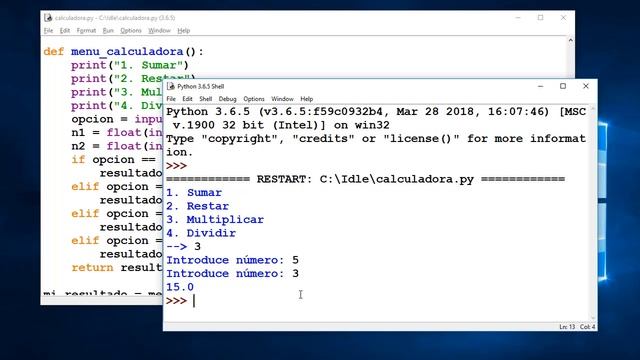The image size is (640, 360).
Task: Click 'Introduce número: 5' line in Shell
Action: [x=232, y=260]
